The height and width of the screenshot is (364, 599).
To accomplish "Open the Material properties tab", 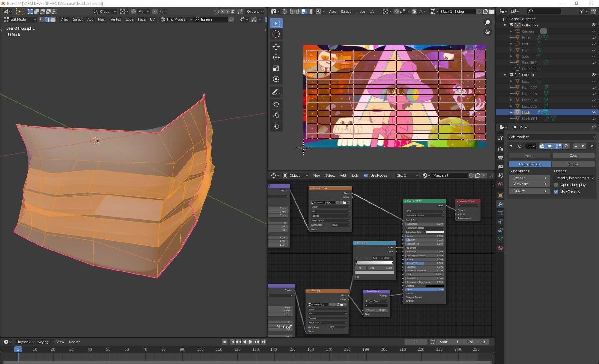I will pyautogui.click(x=500, y=248).
